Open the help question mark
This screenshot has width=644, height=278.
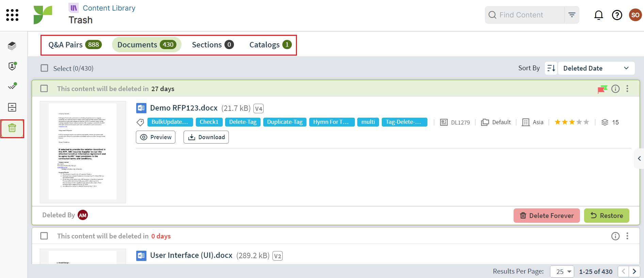(617, 15)
